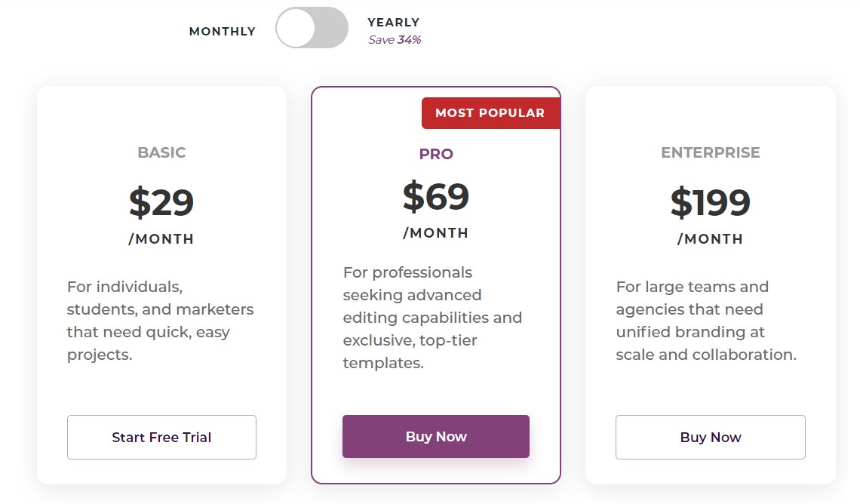Click the Save 34% text
This screenshot has height=504, width=860.
tap(395, 40)
